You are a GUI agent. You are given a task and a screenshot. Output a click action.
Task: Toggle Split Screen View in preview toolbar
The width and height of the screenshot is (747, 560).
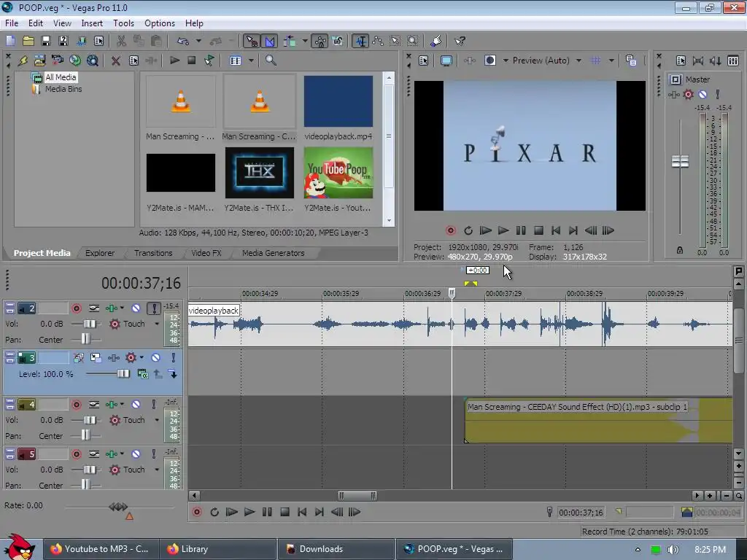(490, 61)
